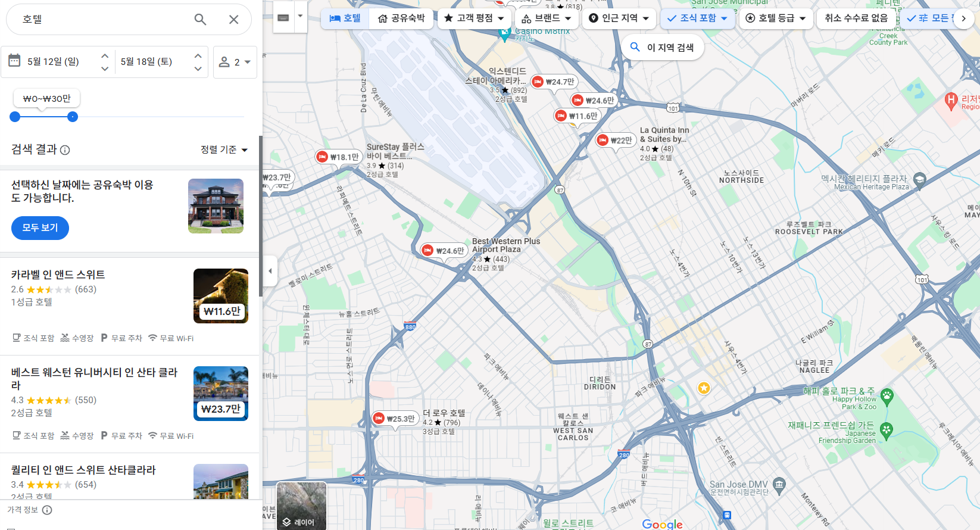Click the Japanese Friendship Garden marker
The image size is (980, 530).
[x=887, y=431]
